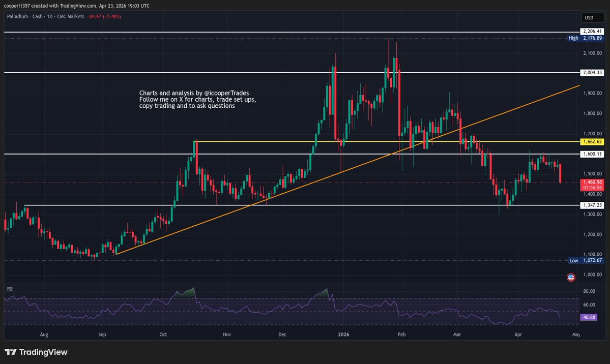Select the RSI indicator label
Viewport: 610px width, 364px height.
(x=10, y=289)
